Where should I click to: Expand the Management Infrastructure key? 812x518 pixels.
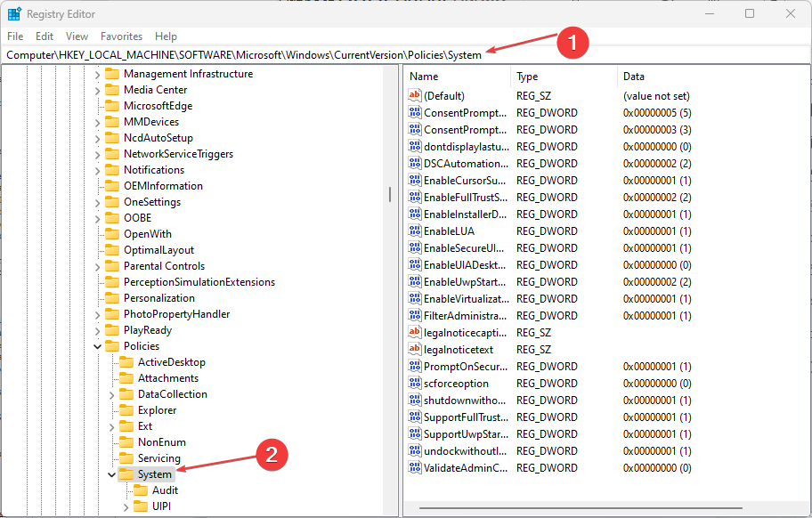97,75
